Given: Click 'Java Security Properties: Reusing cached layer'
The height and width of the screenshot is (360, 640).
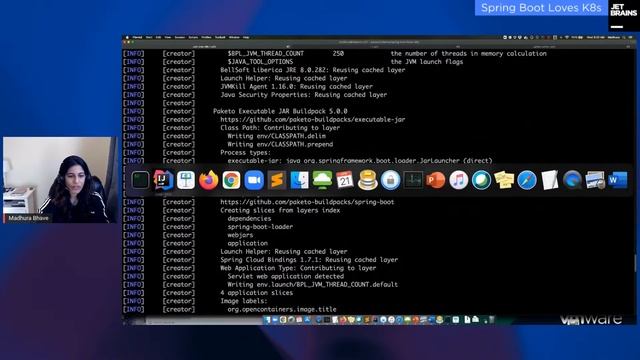Looking at the screenshot, I should pyautogui.click(x=304, y=95).
